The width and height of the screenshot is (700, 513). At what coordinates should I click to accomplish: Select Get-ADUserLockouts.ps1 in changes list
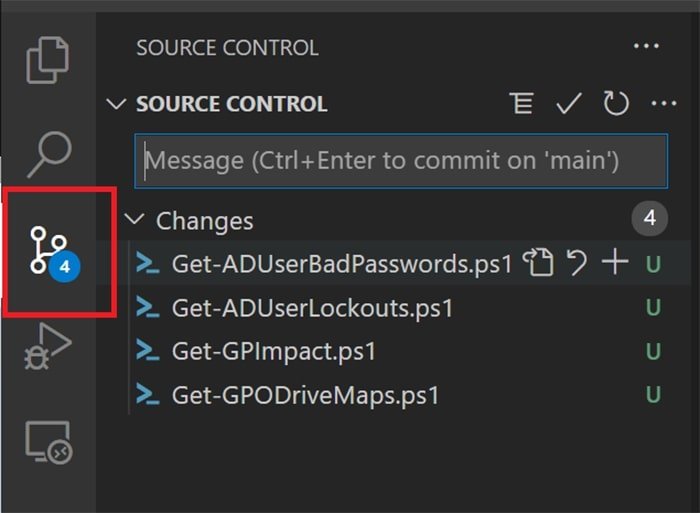tap(312, 308)
